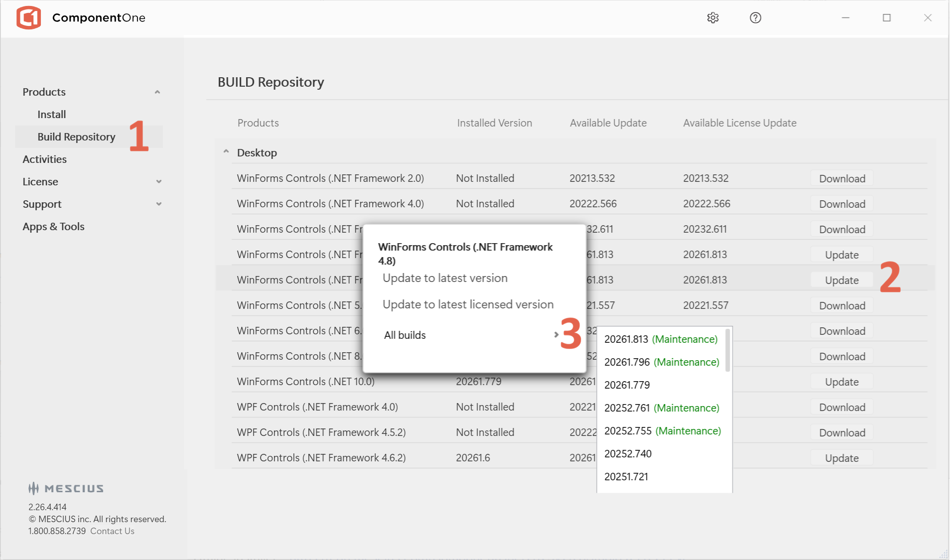
Task: Click the BUILD Repository page heading
Action: (271, 82)
